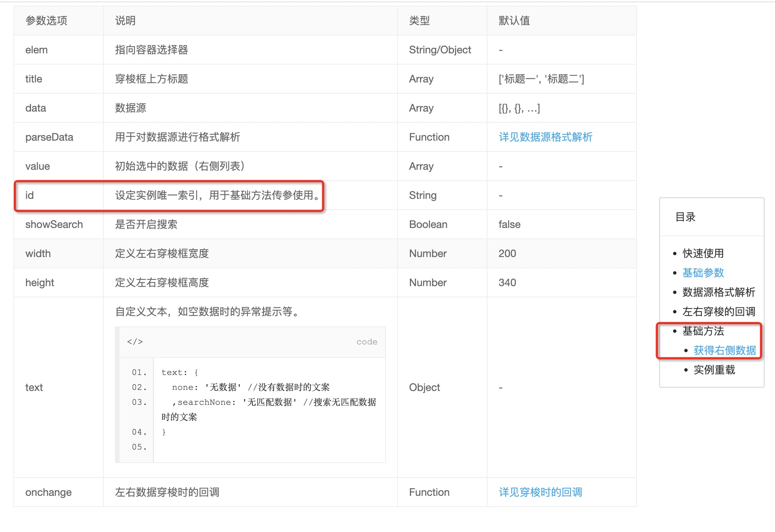Select the parseData parameter cell
Screen dimensions: 775x532
pyautogui.click(x=59, y=137)
